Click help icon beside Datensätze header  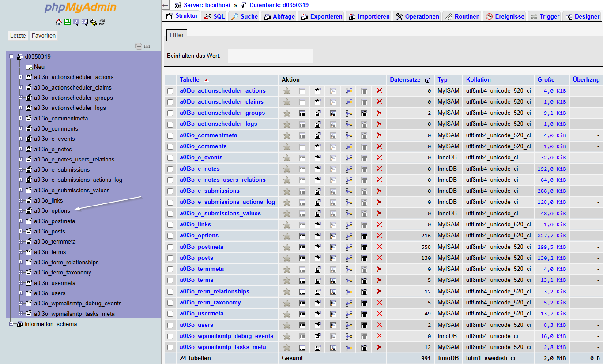click(427, 80)
